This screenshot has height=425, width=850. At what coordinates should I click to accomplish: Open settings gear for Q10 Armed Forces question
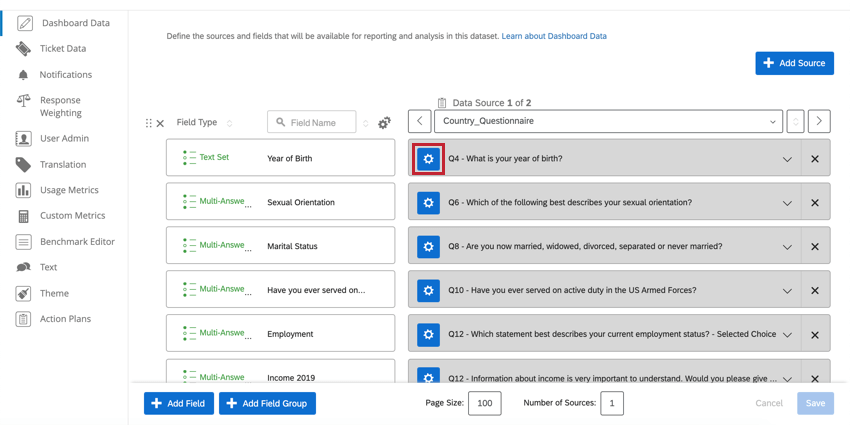(428, 291)
